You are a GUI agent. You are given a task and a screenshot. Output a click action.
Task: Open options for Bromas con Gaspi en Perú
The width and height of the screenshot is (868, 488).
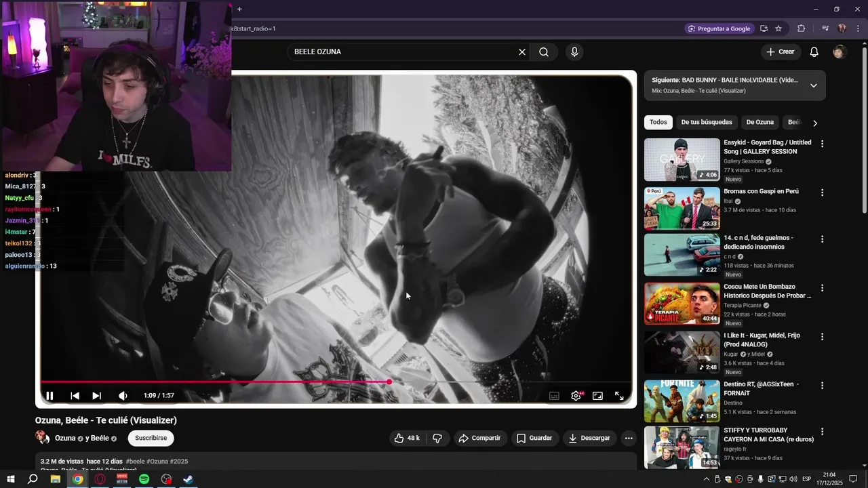coord(822,192)
